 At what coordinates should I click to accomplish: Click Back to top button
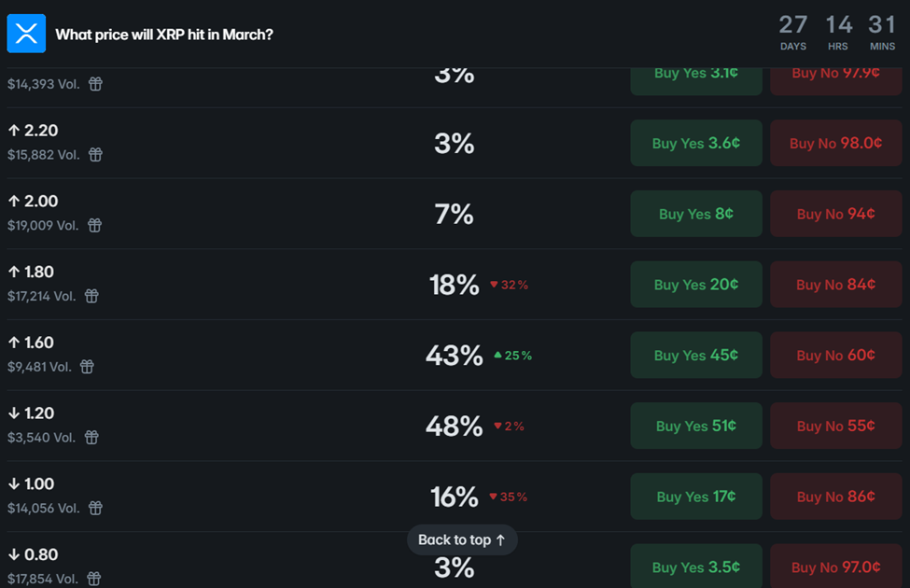coord(462,539)
